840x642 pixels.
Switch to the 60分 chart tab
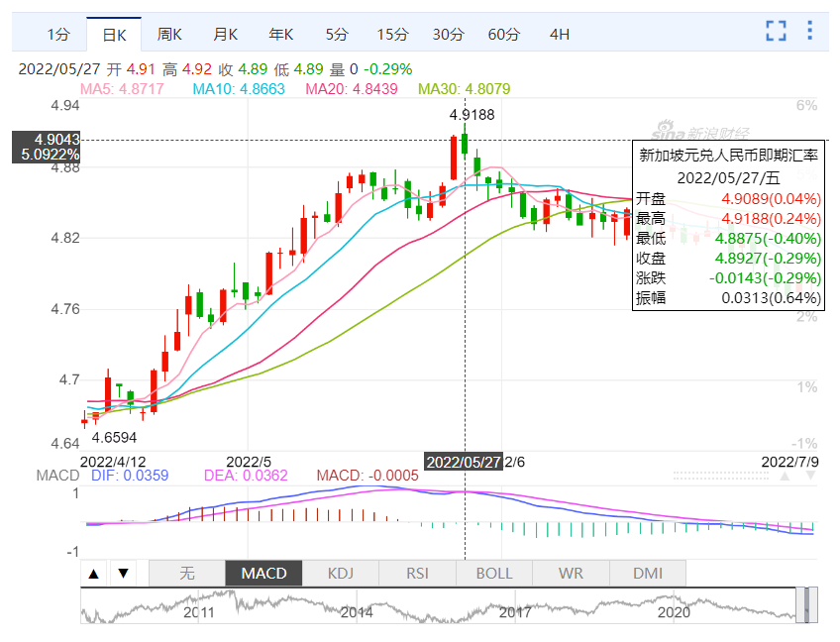tap(504, 35)
